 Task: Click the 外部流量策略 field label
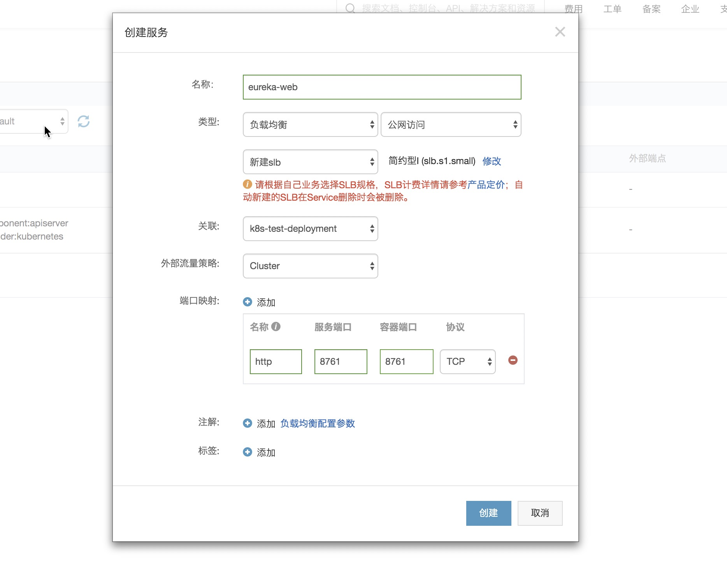coord(190,263)
